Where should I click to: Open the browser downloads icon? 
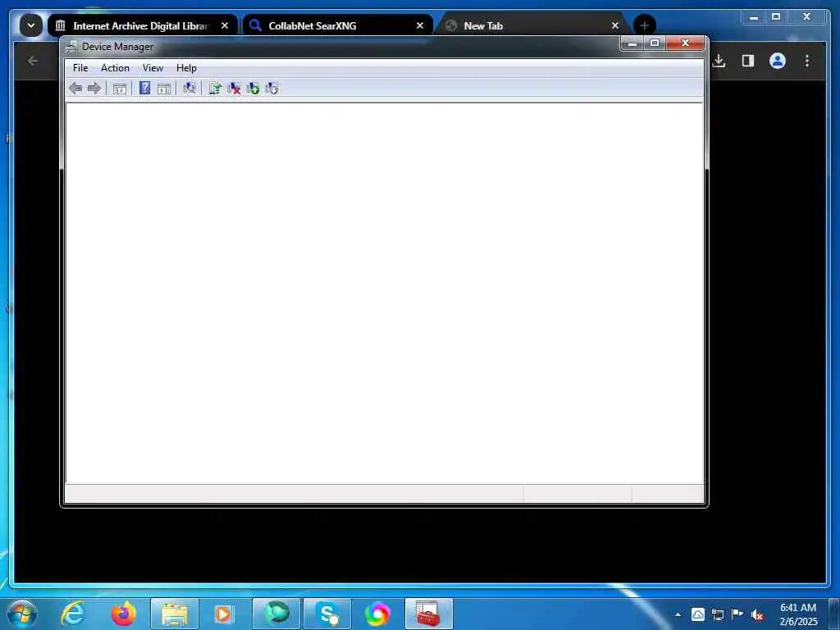(719, 61)
